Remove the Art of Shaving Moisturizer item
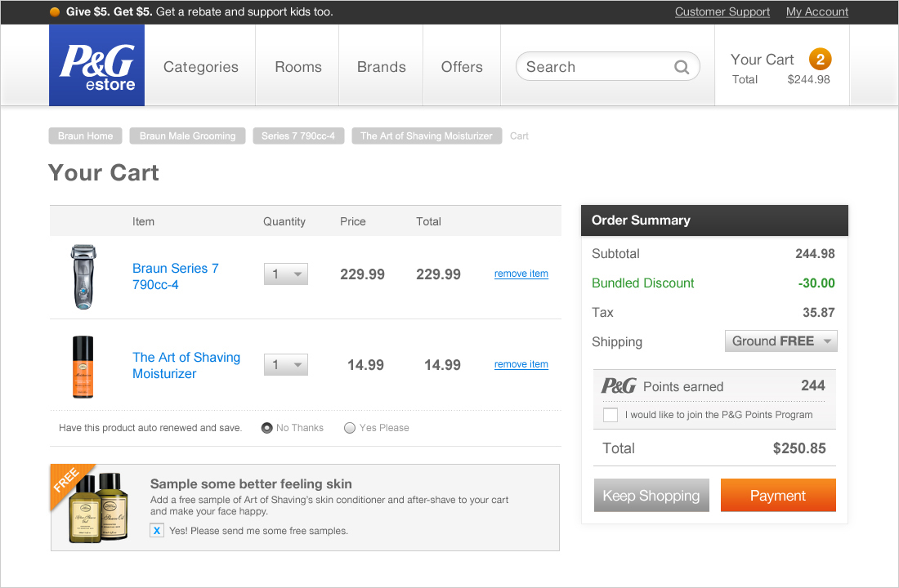The width and height of the screenshot is (899, 588). (521, 364)
